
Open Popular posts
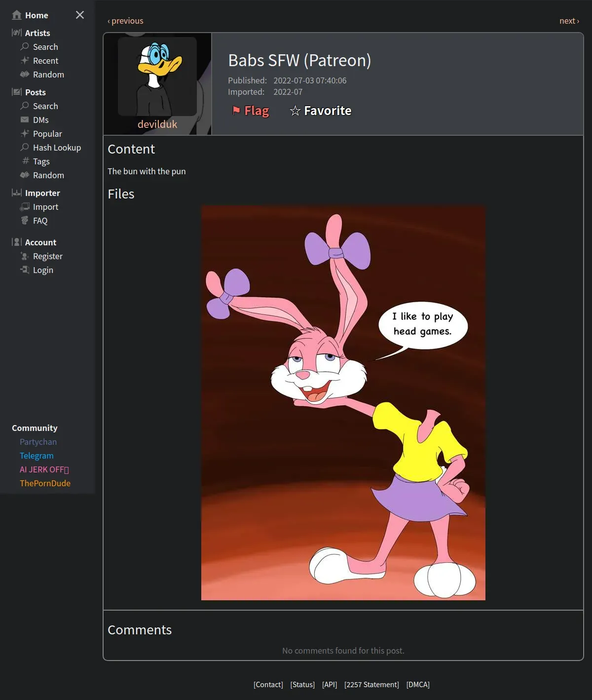pyautogui.click(x=47, y=134)
